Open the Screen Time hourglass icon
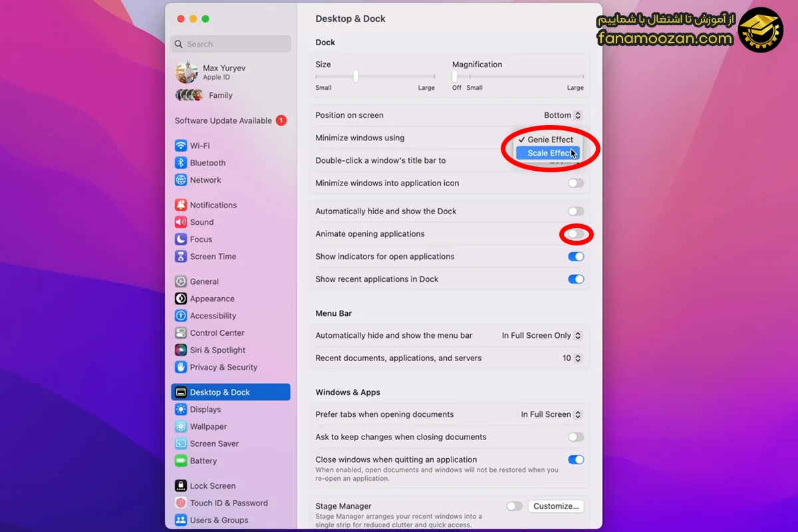 pyautogui.click(x=181, y=257)
